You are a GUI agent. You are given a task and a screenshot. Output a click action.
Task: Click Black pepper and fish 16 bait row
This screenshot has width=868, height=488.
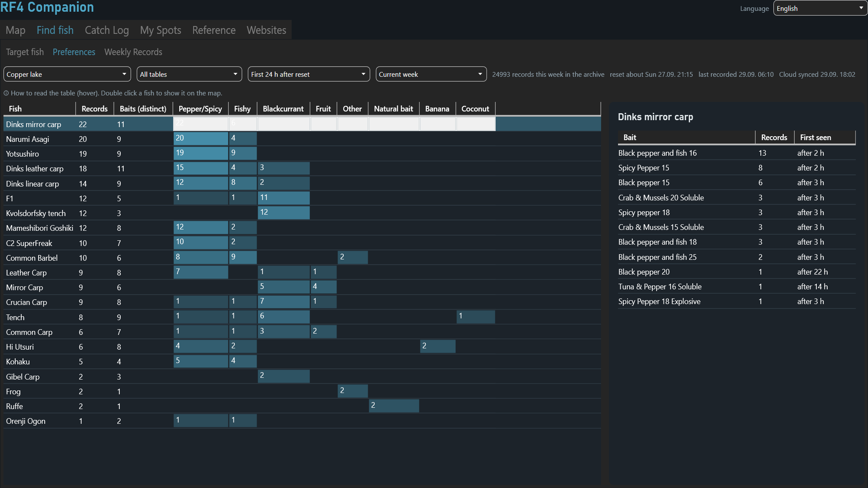[736, 153]
